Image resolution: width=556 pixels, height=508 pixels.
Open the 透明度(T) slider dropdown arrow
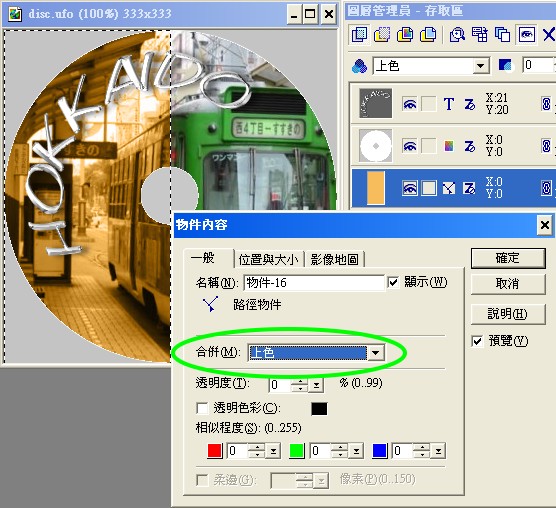[316, 385]
